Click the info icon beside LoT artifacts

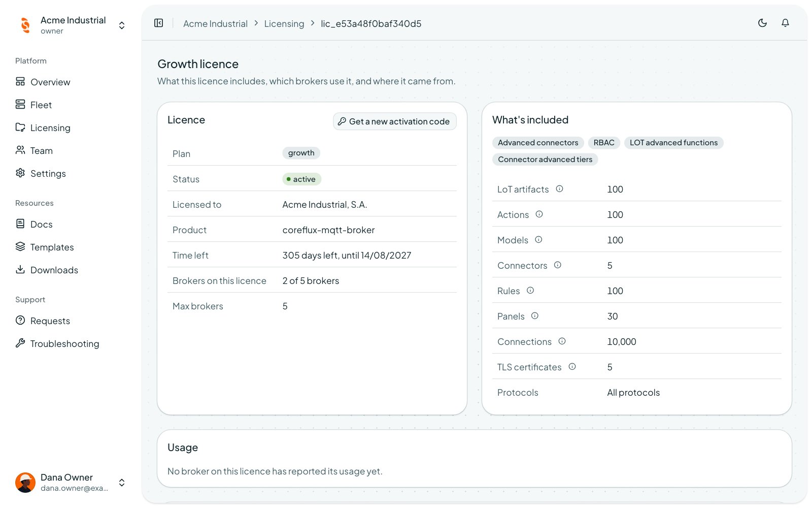coord(559,189)
